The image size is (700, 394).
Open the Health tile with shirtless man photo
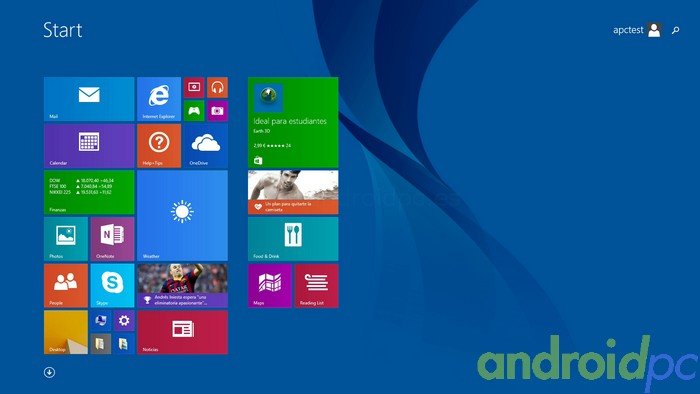(x=293, y=192)
